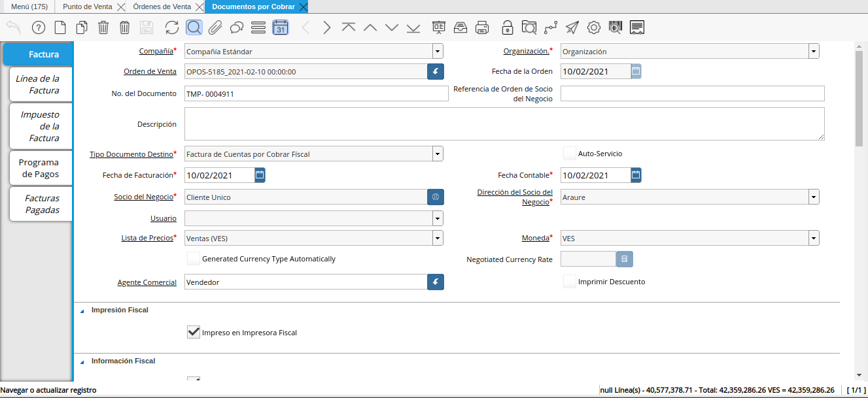
Task: Enable Generated Currency Type Automatically checkbox
Action: pyautogui.click(x=194, y=259)
